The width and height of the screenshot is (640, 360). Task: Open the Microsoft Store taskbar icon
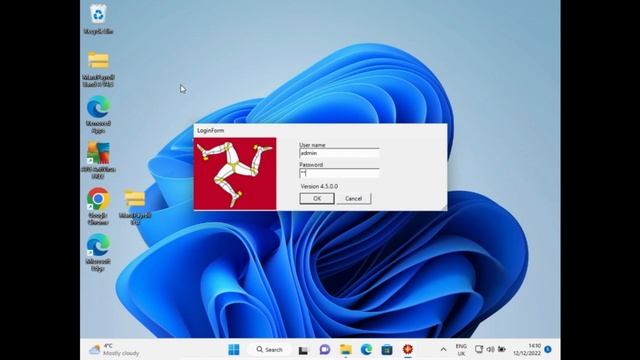(x=387, y=350)
